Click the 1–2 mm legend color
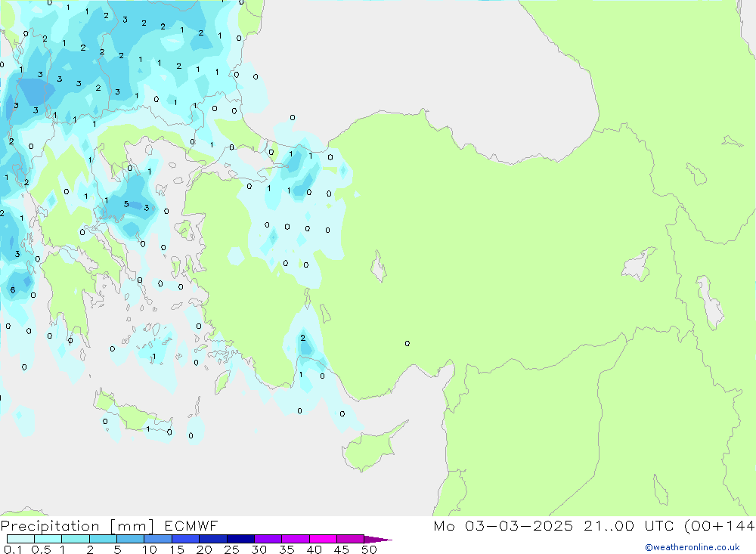 [x=76, y=539]
